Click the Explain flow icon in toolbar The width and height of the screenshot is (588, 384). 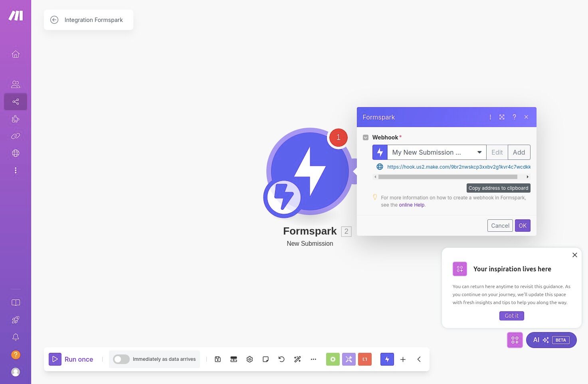click(x=234, y=359)
